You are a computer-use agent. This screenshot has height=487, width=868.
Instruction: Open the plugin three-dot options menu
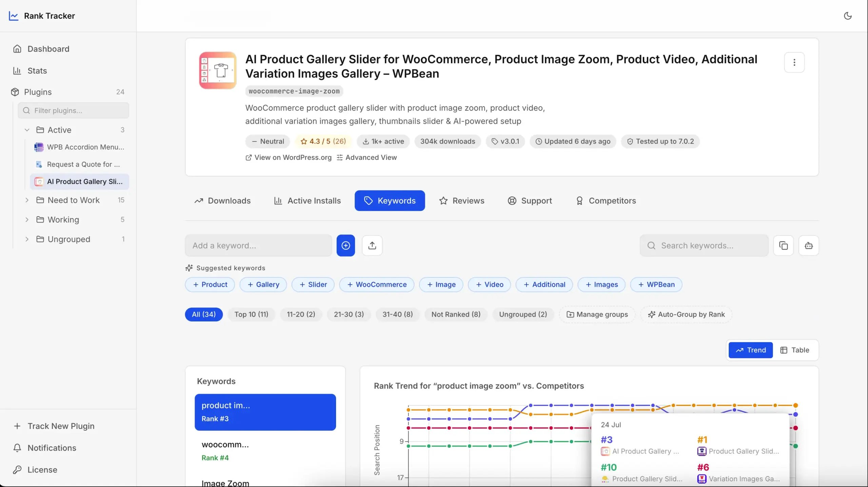(794, 62)
